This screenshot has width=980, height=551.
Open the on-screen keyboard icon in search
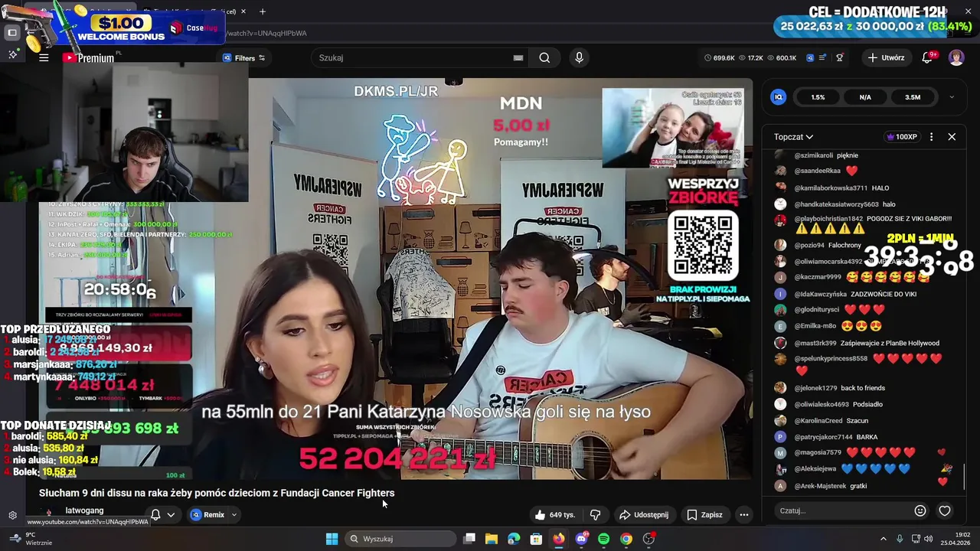tap(518, 57)
